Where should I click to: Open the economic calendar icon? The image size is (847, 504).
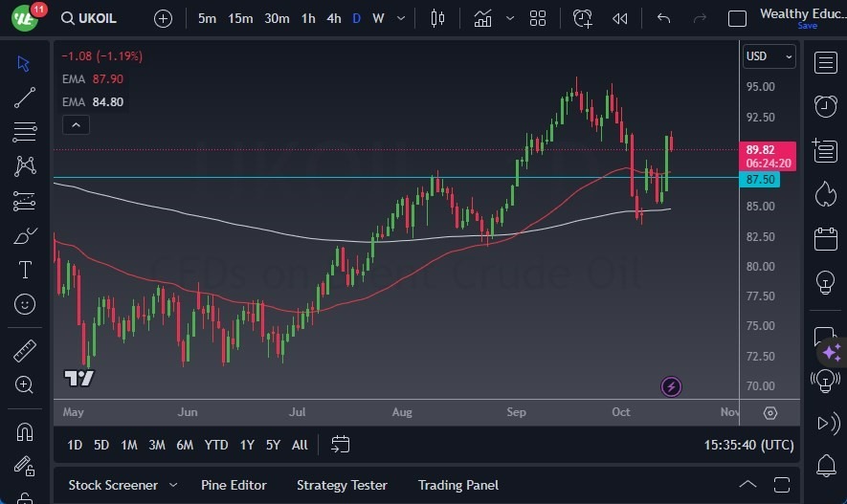pyautogui.click(x=825, y=238)
